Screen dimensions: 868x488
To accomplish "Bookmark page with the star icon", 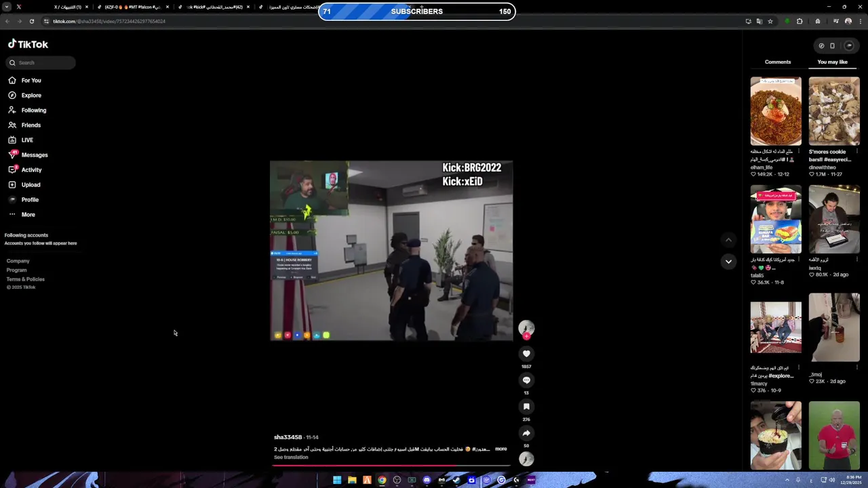I will [770, 21].
